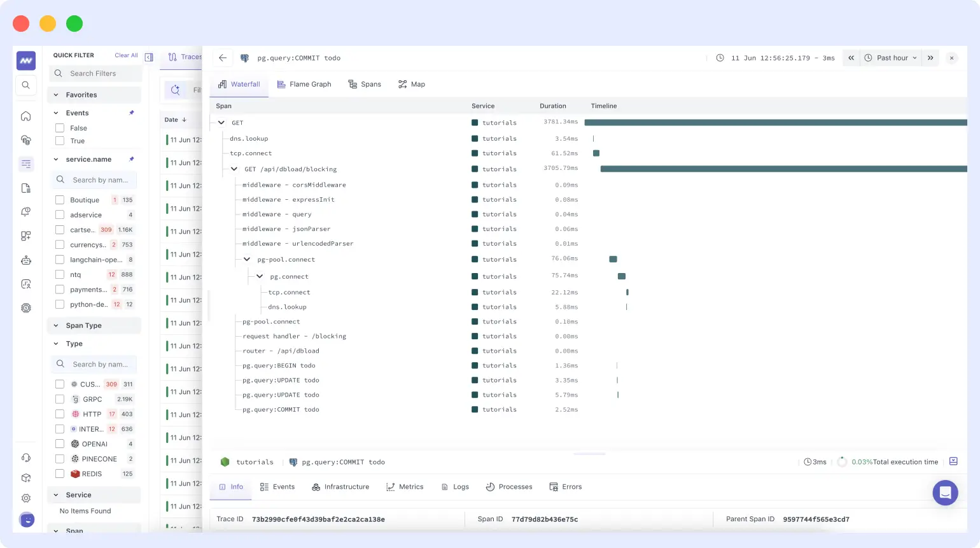980x548 pixels.
Task: Check the ntq service checkbox
Action: (x=60, y=274)
